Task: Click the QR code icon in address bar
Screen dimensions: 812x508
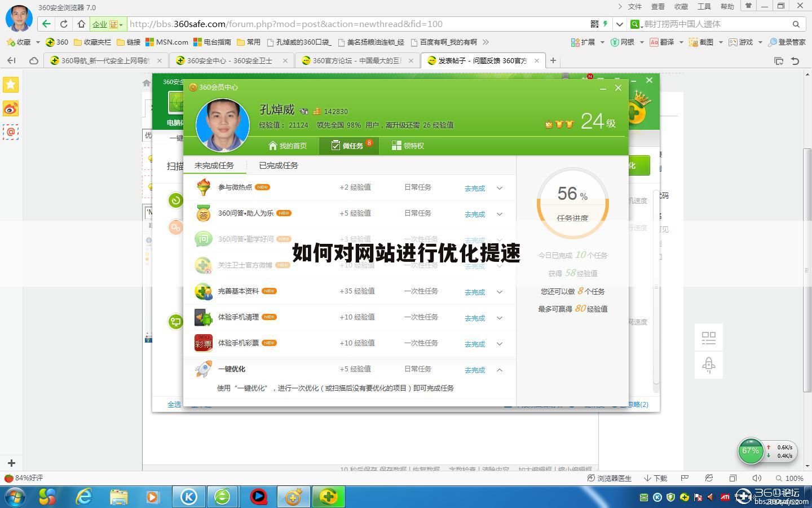Action: click(x=594, y=24)
